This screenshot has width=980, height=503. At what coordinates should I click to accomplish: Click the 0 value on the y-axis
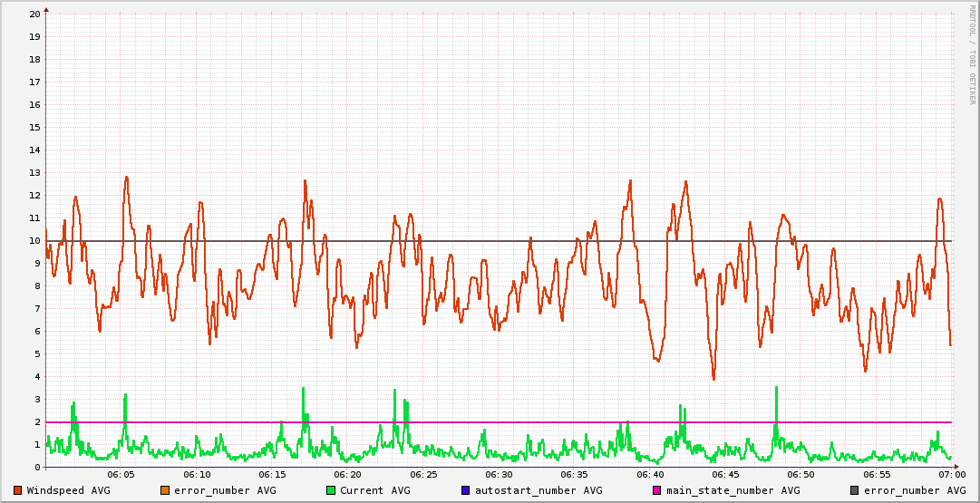point(37,468)
